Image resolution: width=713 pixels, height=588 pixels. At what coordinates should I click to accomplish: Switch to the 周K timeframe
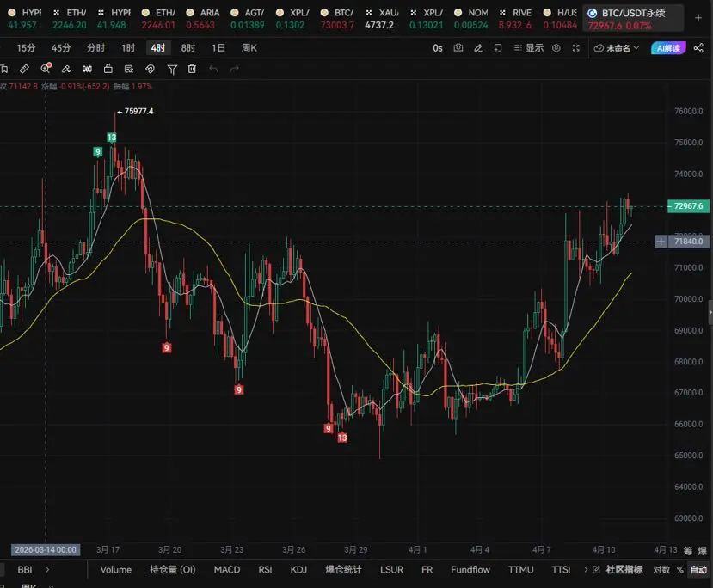tap(249, 48)
